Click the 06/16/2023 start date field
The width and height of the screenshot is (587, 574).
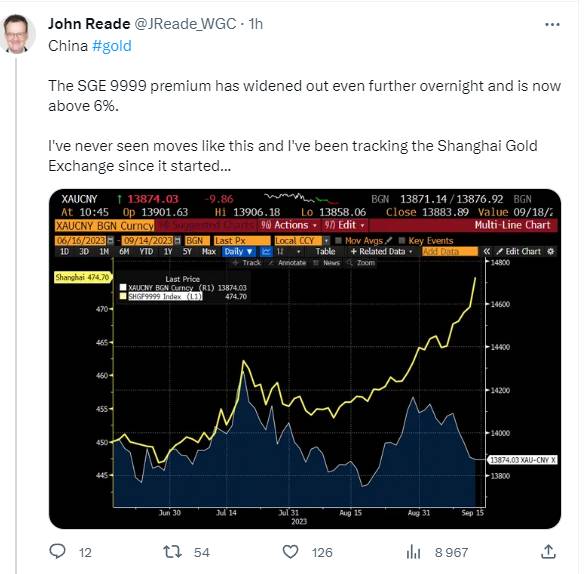81,240
